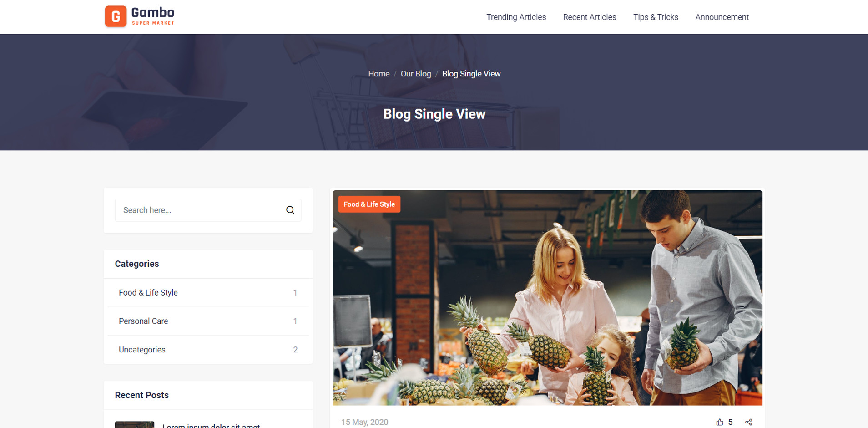868x428 pixels.
Task: Click the share icon below image
Action: [x=749, y=422]
